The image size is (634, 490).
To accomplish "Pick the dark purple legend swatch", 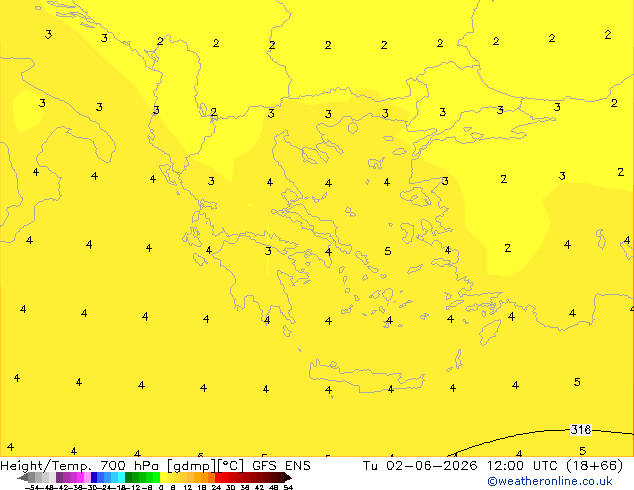I will click(x=59, y=478).
